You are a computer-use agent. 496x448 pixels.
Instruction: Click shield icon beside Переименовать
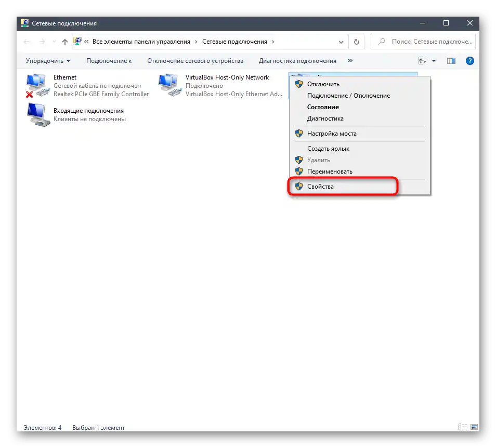299,172
